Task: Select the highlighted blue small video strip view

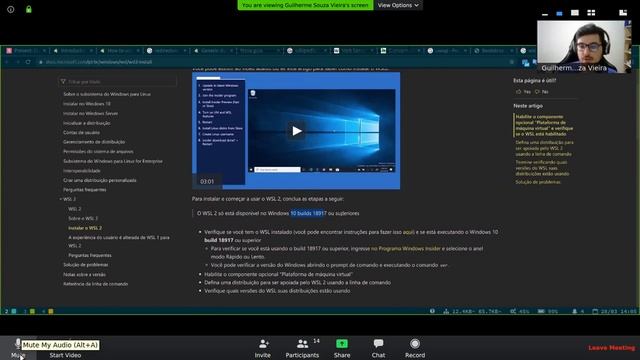Action: pyautogui.click(x=559, y=13)
